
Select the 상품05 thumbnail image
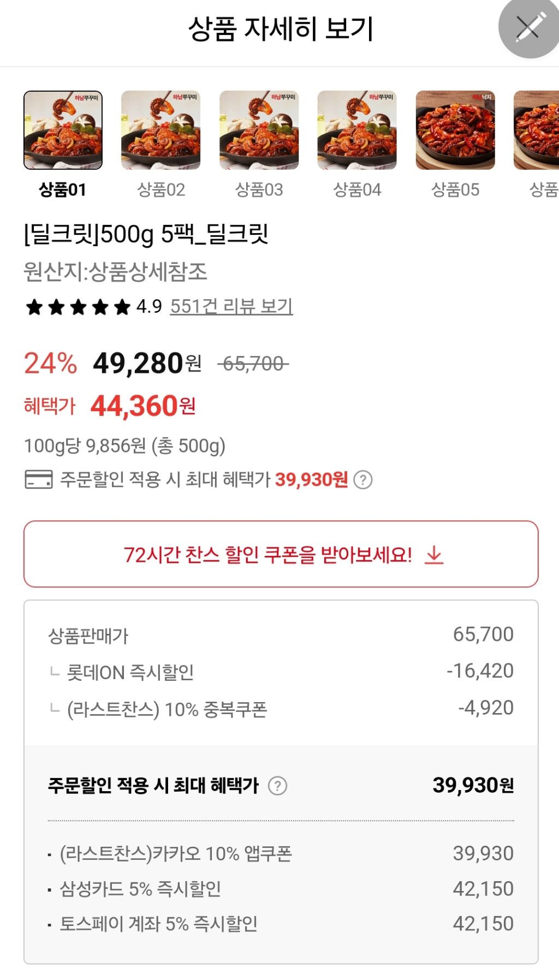[455, 130]
